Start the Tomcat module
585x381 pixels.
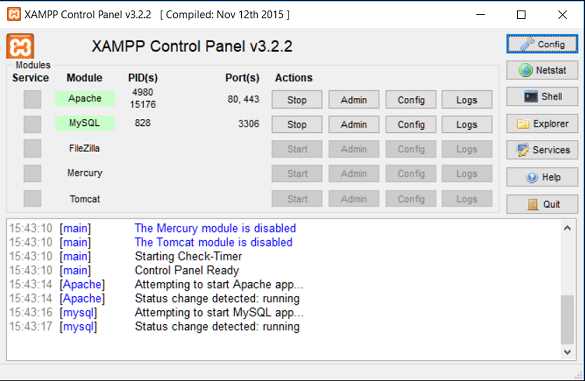[x=297, y=199]
